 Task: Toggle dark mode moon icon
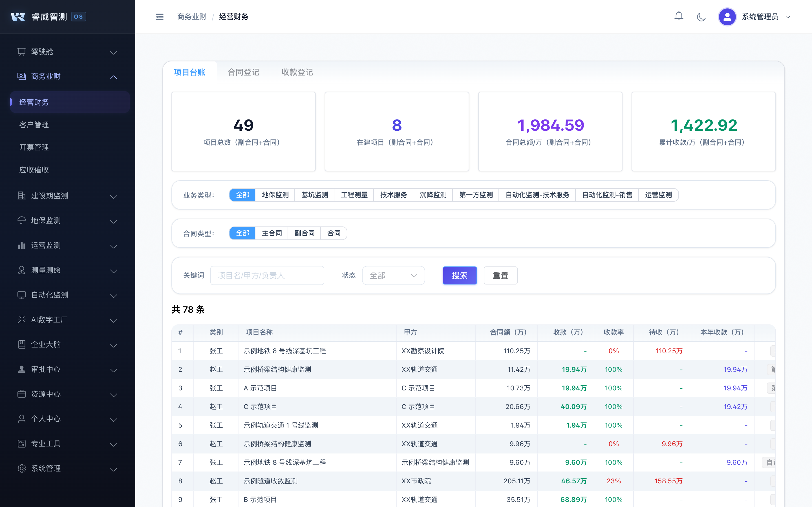[x=701, y=17]
